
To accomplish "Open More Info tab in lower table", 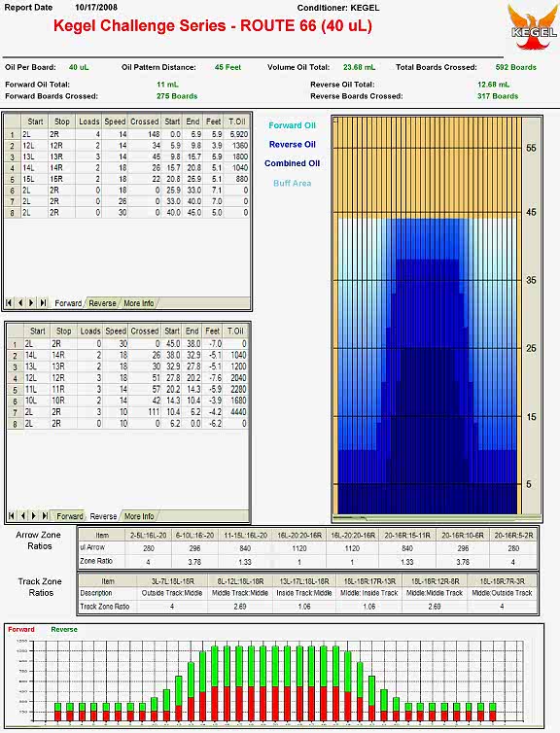I will coord(139,516).
